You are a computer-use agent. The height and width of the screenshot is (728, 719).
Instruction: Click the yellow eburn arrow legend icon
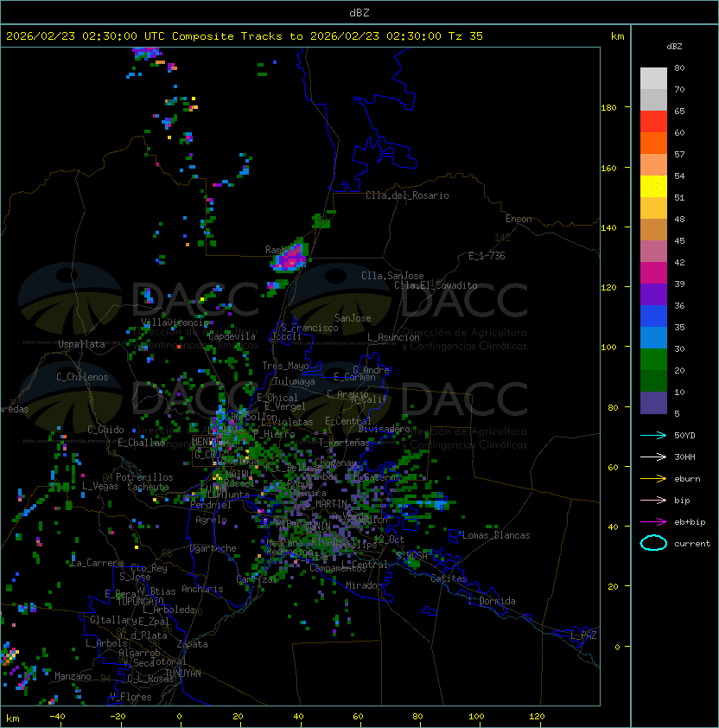coord(653,479)
